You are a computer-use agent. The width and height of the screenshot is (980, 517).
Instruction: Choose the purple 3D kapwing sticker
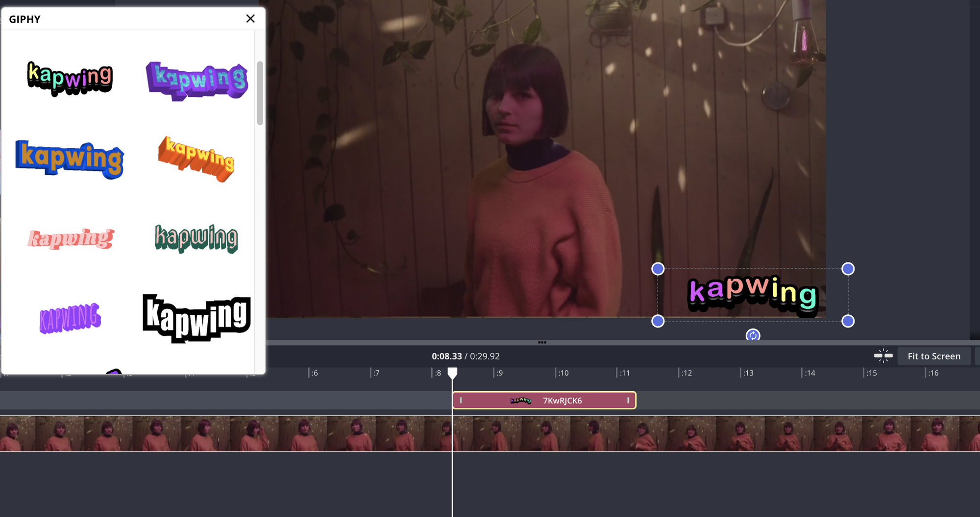196,81
